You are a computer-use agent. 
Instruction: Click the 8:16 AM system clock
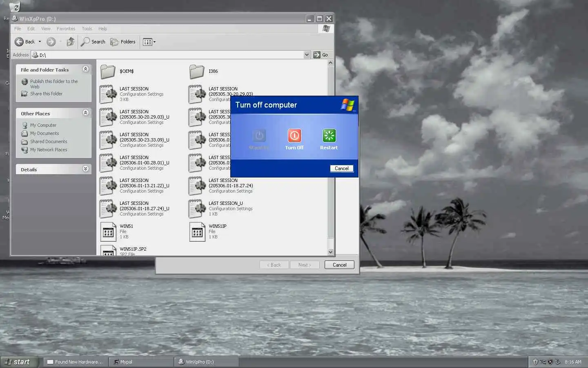573,362
